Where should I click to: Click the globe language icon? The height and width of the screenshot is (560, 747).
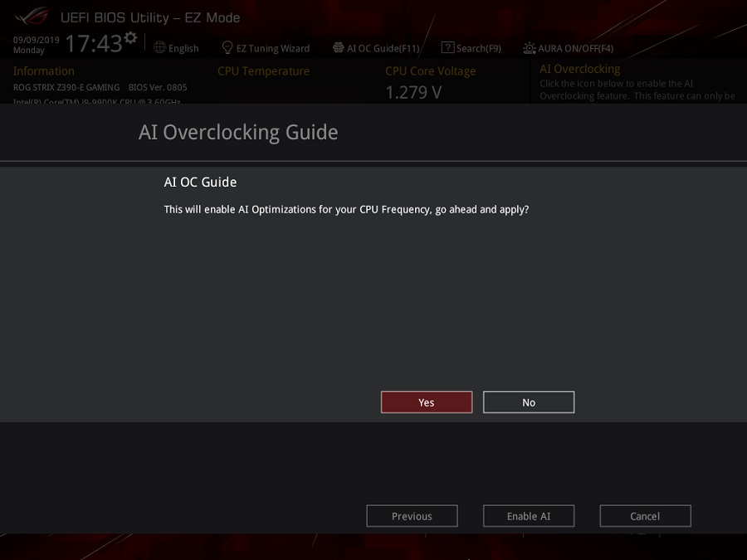[159, 47]
